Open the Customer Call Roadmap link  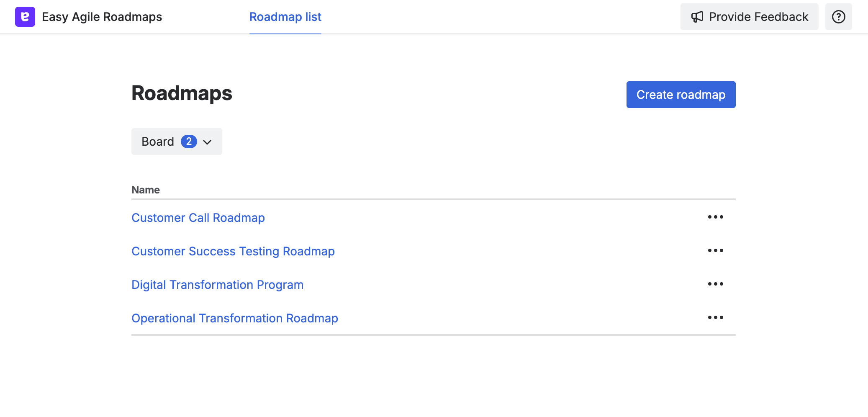click(198, 218)
